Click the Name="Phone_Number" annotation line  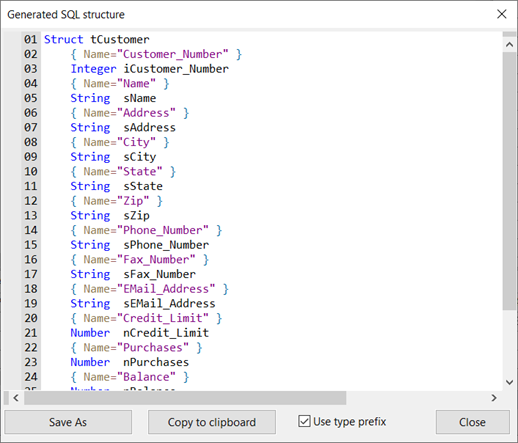[146, 230]
